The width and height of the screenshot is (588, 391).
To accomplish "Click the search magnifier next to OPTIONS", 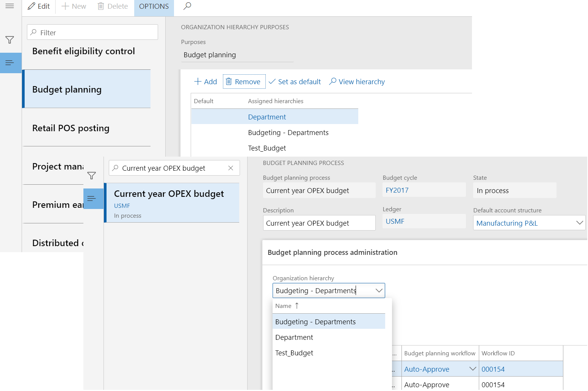I will point(187,6).
